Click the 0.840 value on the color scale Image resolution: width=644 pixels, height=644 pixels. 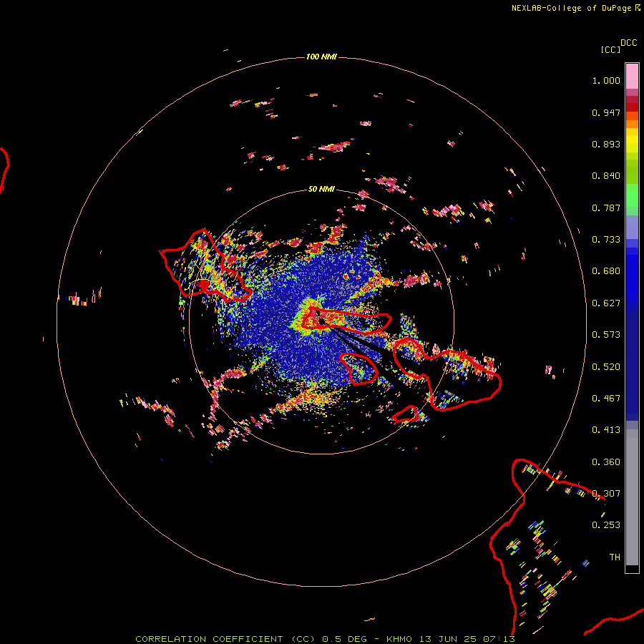606,176
